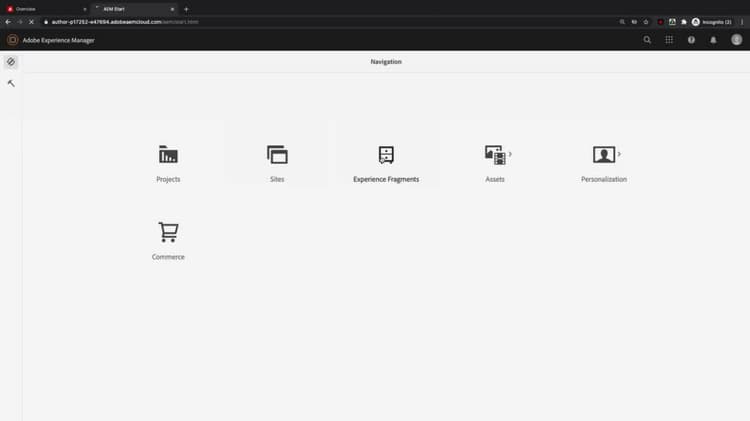Close the Overview browser tab

pyautogui.click(x=85, y=9)
